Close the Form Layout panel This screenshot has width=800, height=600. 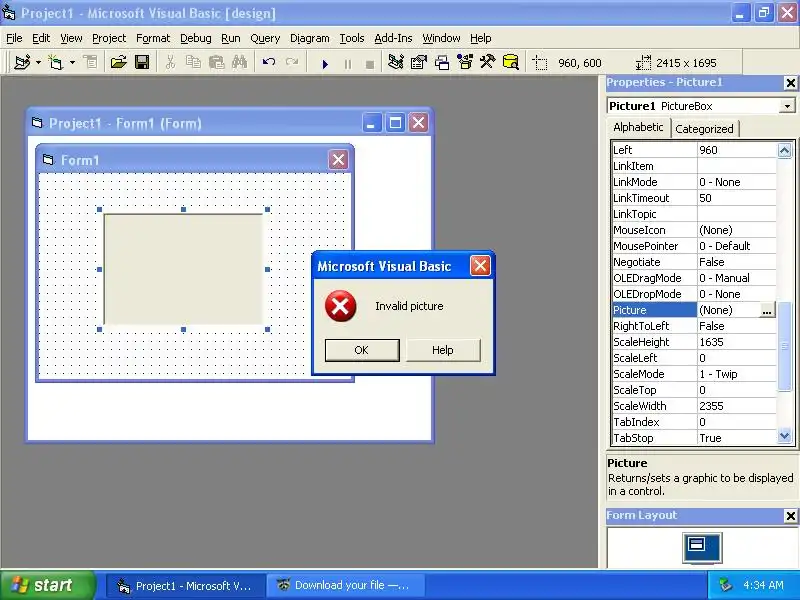[x=790, y=516]
